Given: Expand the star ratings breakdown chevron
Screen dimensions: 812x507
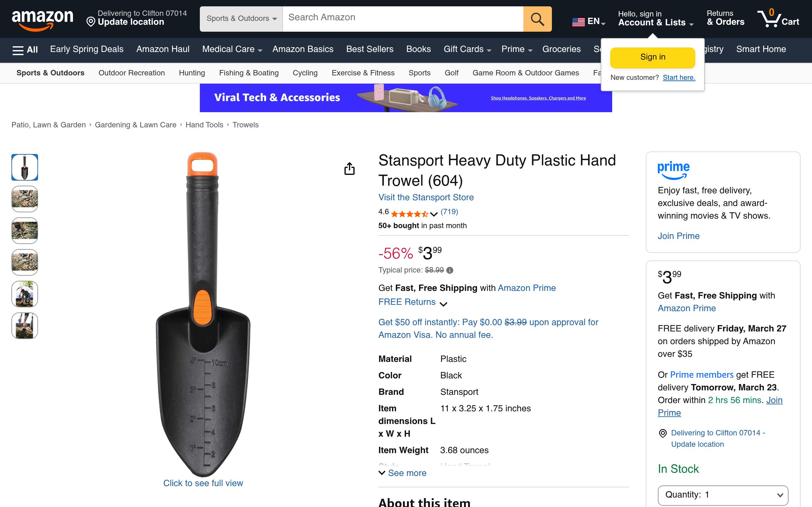Looking at the screenshot, I should pyautogui.click(x=433, y=214).
